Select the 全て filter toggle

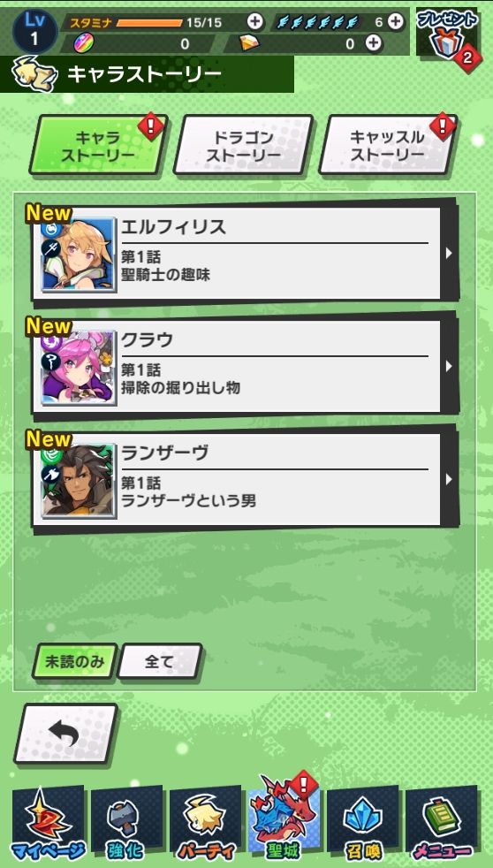point(160,661)
